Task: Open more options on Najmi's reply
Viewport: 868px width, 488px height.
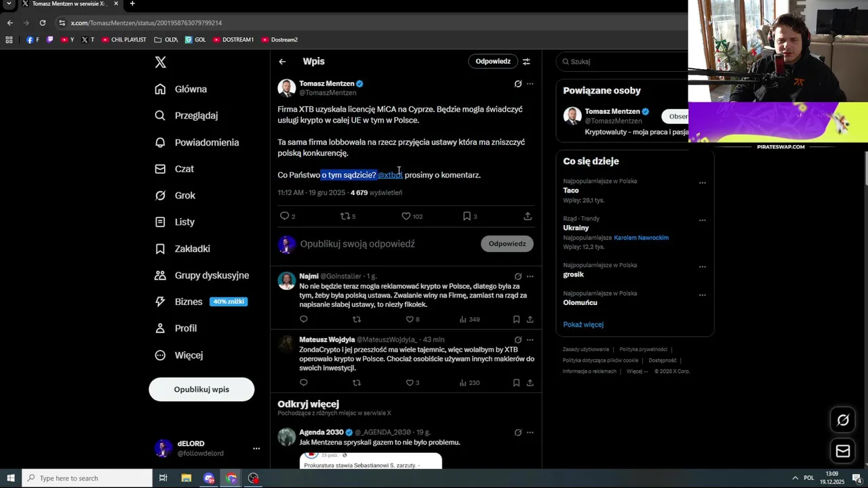Action: [530, 277]
